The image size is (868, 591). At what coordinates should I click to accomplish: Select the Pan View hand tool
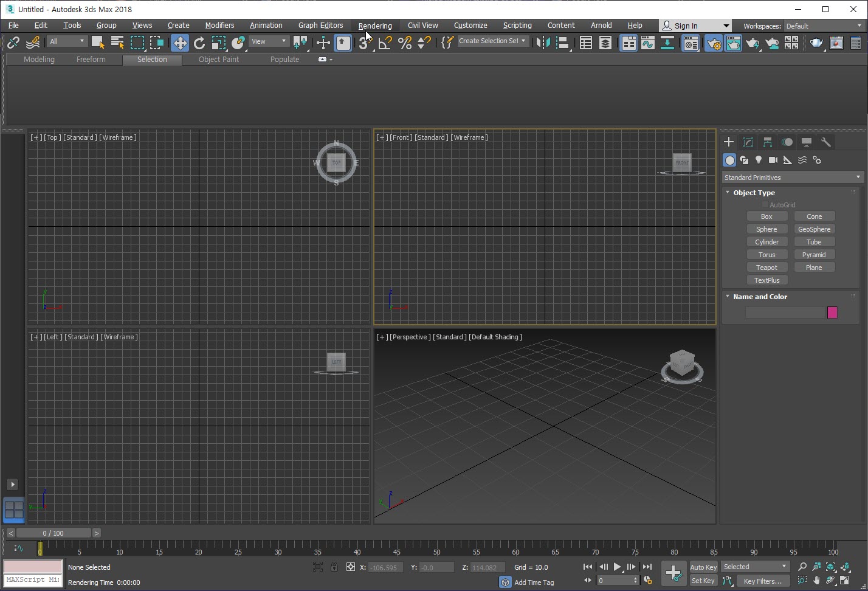tap(816, 581)
